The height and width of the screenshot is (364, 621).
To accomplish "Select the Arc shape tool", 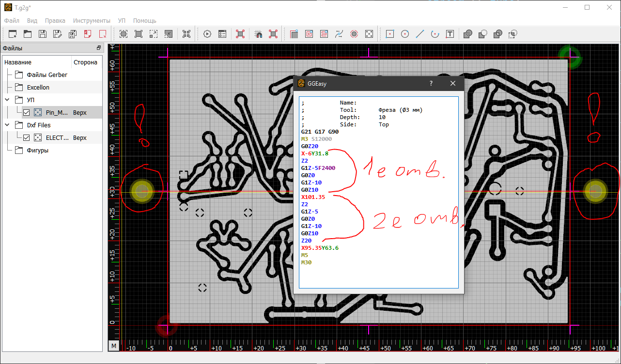I will (x=435, y=34).
